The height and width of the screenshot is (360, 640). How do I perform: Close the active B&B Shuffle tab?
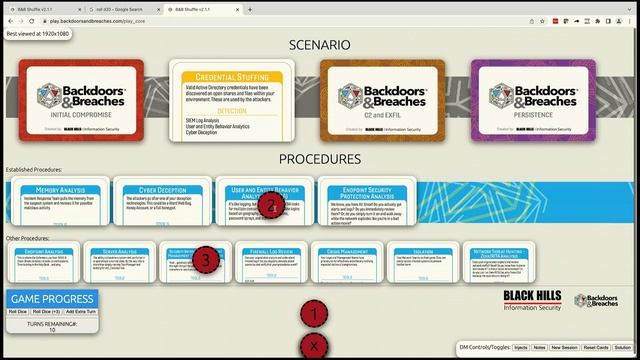tap(238, 9)
